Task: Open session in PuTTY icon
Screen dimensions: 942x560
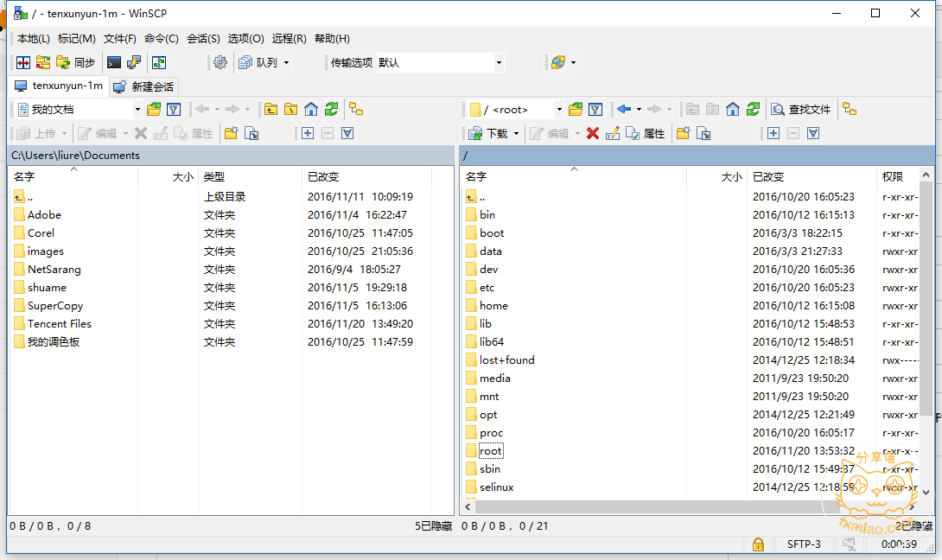Action: [x=134, y=62]
